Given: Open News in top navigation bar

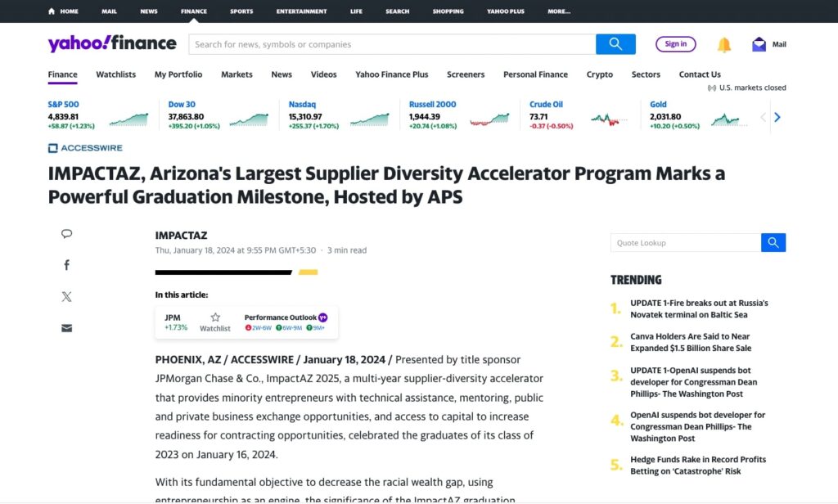Looking at the screenshot, I should (149, 11).
